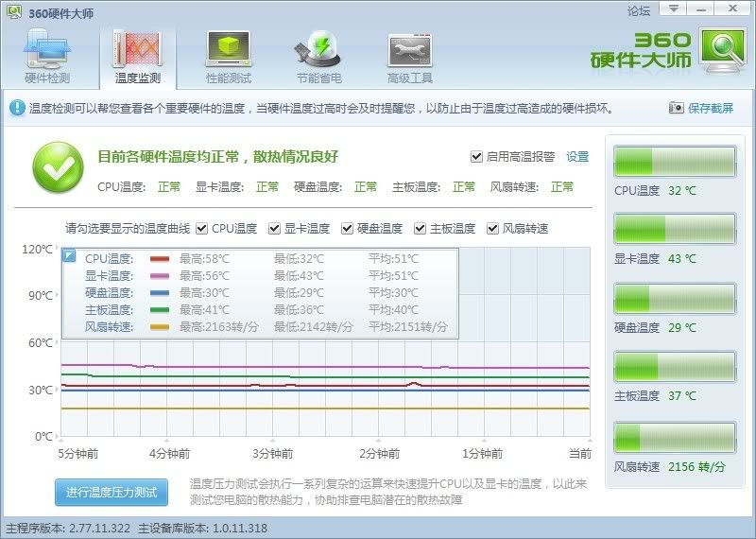
Task: Click the 32 ℃ CPU reading
Action: tap(682, 191)
